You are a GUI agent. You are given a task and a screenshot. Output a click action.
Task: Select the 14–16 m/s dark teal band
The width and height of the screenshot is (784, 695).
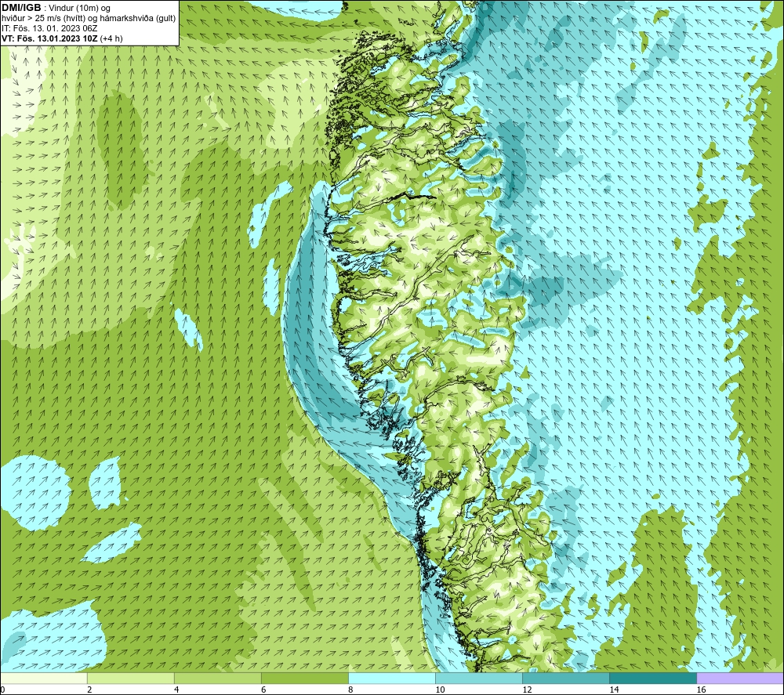(x=653, y=678)
